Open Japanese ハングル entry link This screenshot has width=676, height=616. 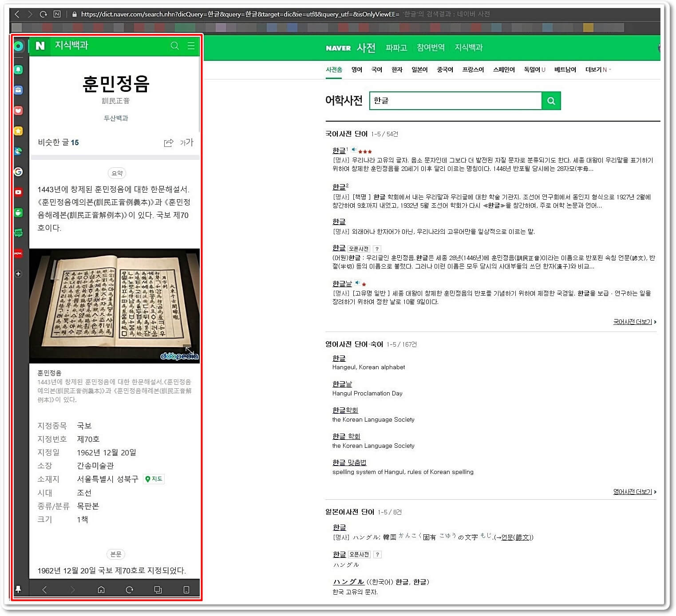(x=348, y=582)
